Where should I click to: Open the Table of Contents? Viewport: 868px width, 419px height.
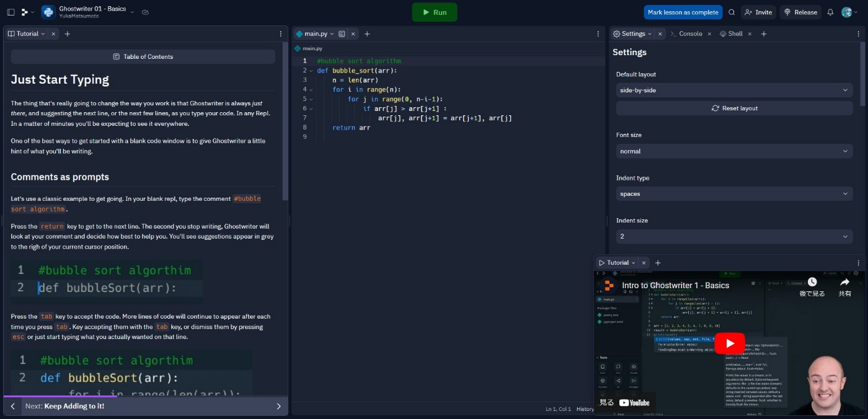coord(143,56)
